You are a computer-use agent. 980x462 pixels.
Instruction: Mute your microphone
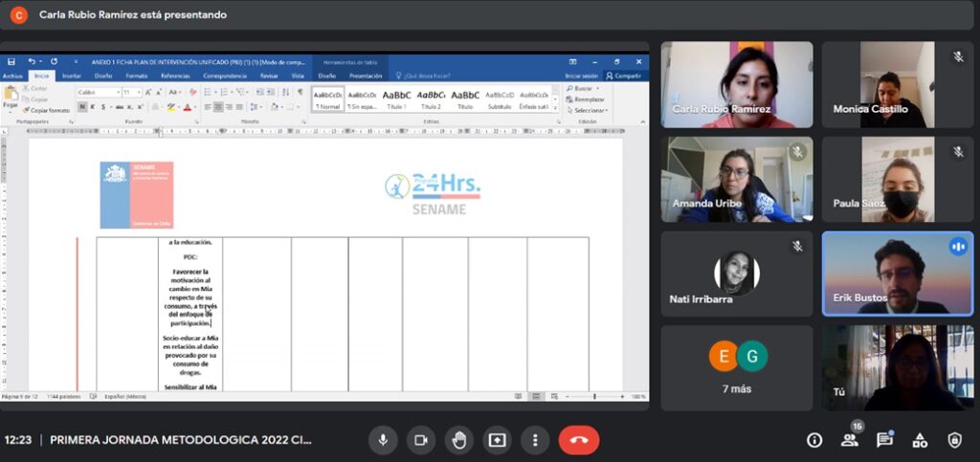tap(383, 440)
